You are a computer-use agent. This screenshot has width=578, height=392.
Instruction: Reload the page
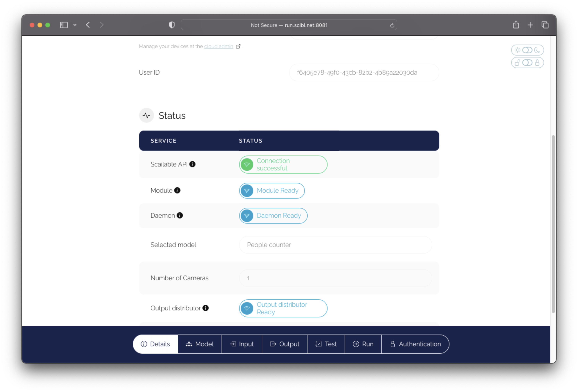[392, 25]
